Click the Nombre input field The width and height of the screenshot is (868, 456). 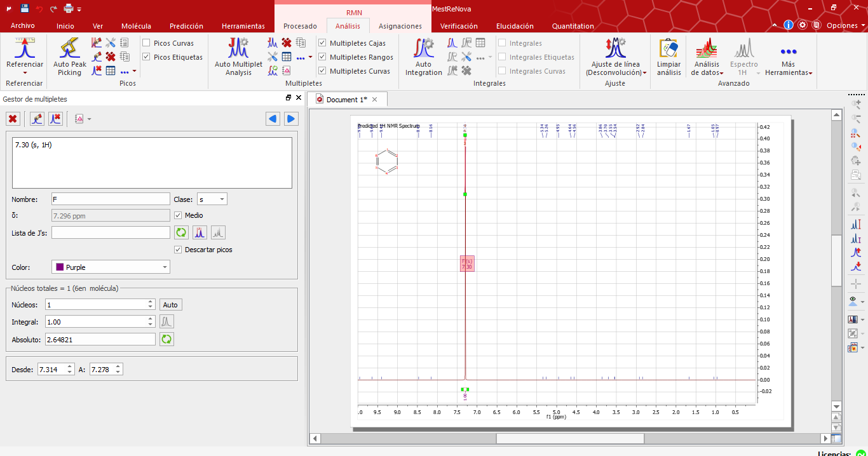[111, 199]
